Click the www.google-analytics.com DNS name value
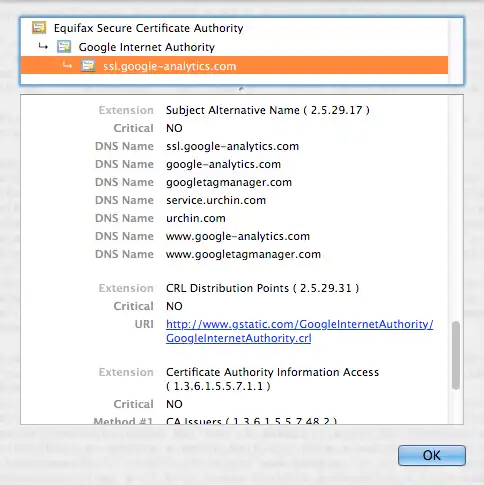Screen dimensions: 484x485 pos(238,236)
